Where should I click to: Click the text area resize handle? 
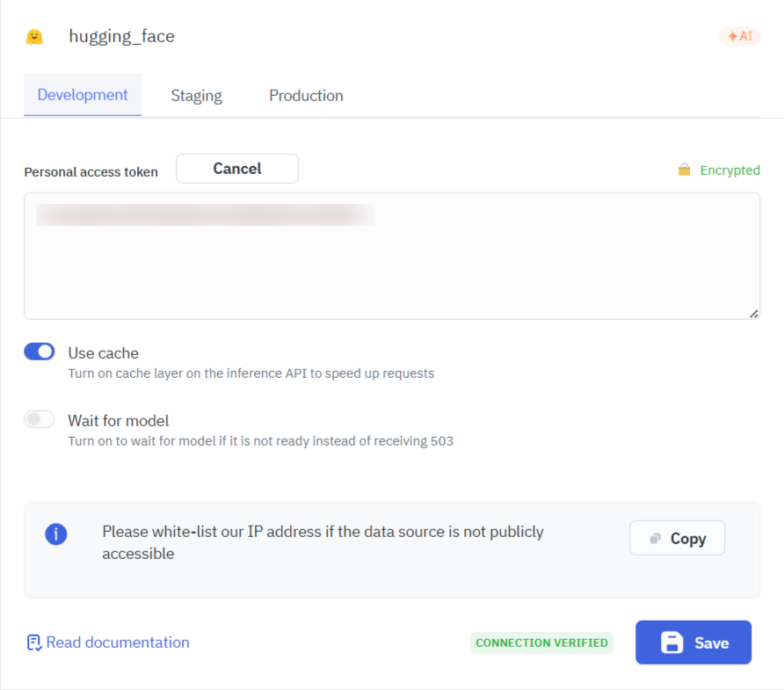coord(754,314)
